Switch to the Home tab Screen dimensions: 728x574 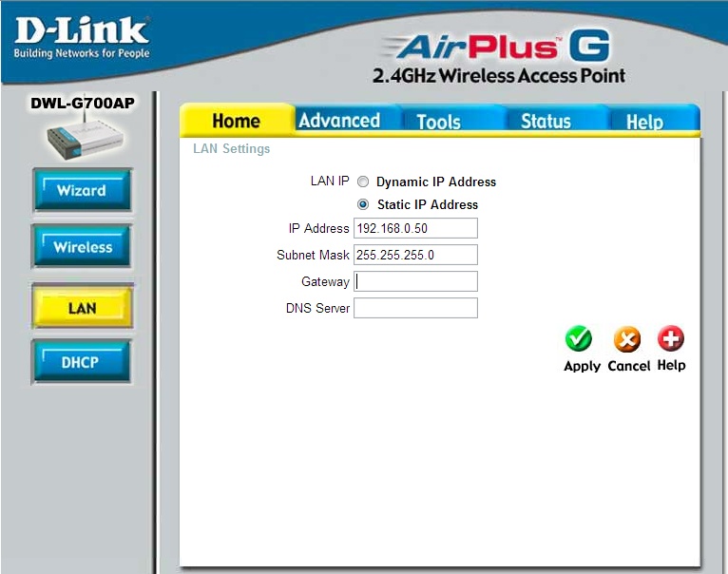(x=237, y=121)
